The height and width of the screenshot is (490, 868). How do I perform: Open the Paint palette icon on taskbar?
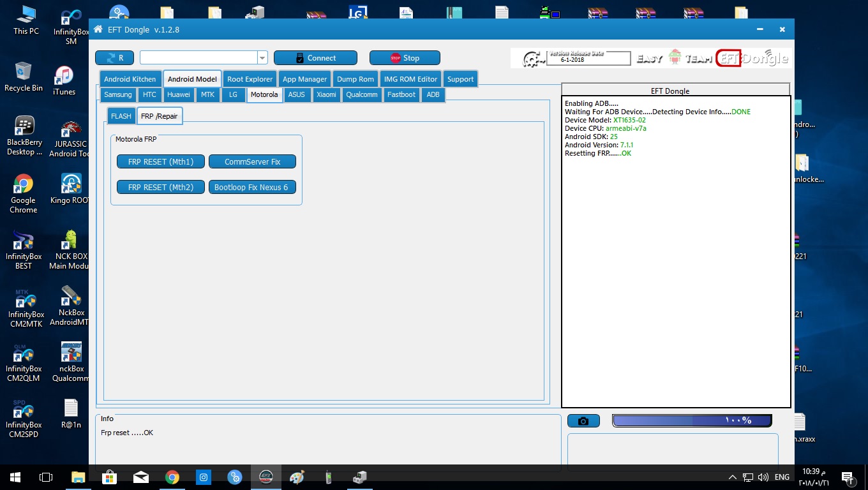[297, 477]
